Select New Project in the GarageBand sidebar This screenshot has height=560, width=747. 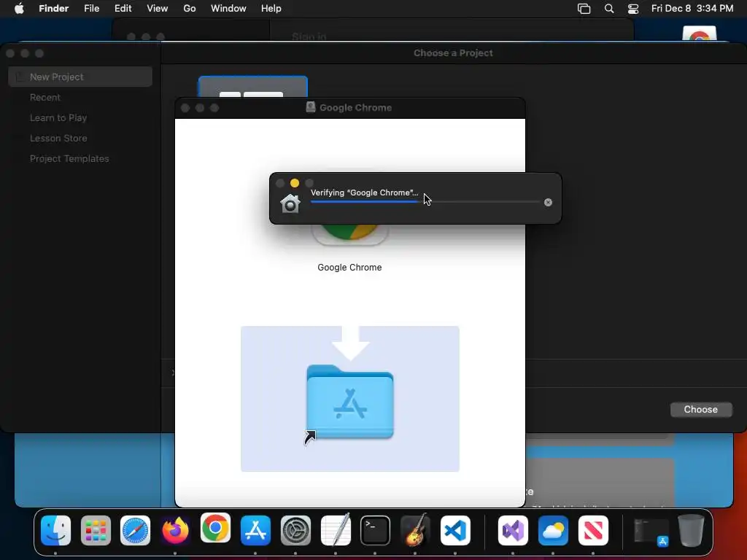point(80,77)
